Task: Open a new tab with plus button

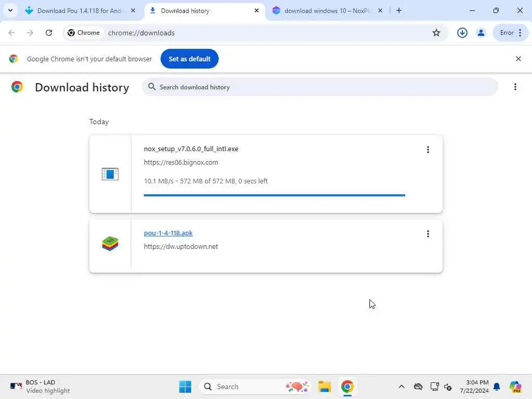Action: tap(399, 11)
